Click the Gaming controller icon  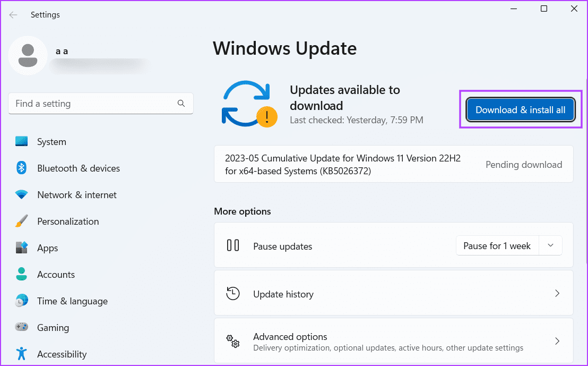(21, 327)
